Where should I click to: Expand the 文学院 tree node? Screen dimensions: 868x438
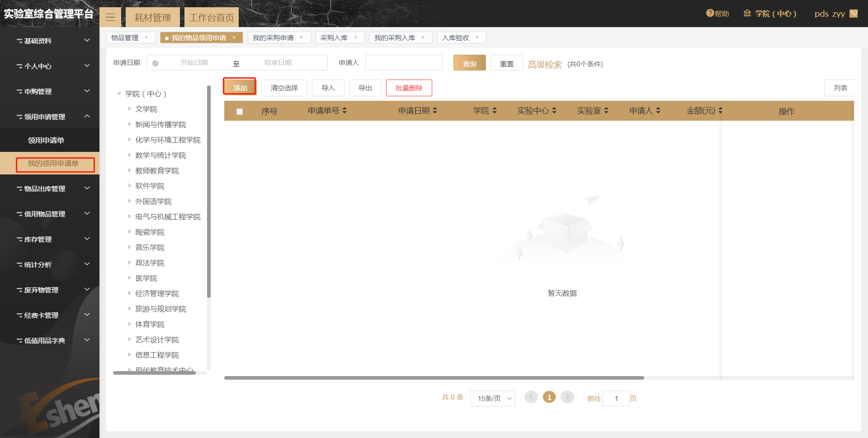point(129,109)
